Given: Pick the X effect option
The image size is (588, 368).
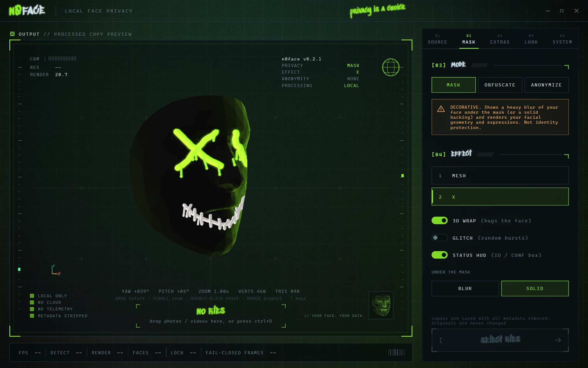Looking at the screenshot, I should 500,196.
